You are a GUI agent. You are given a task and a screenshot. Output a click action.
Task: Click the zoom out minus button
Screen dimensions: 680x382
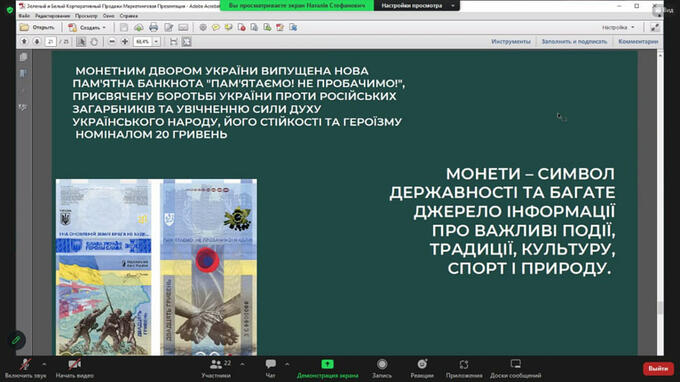coord(112,42)
